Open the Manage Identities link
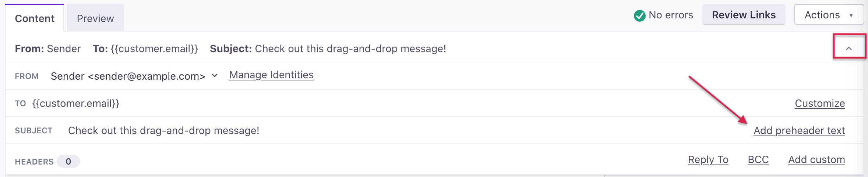The image size is (868, 177). (271, 75)
